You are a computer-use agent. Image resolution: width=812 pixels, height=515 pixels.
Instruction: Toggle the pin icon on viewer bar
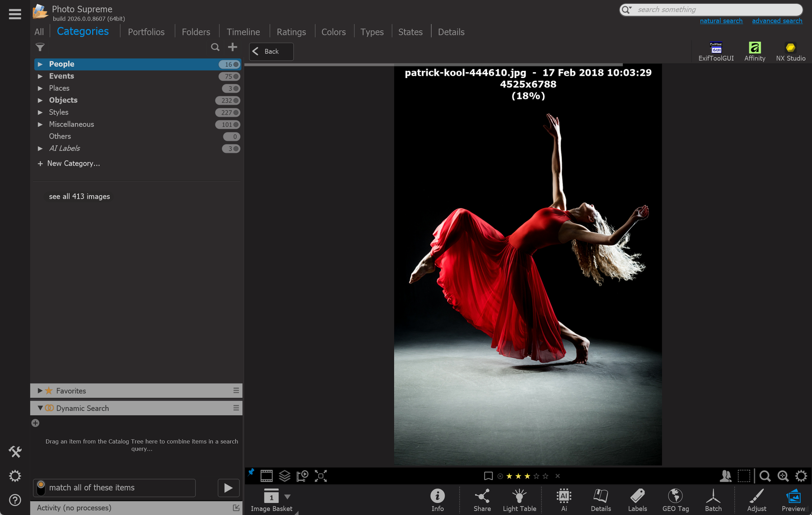click(251, 473)
